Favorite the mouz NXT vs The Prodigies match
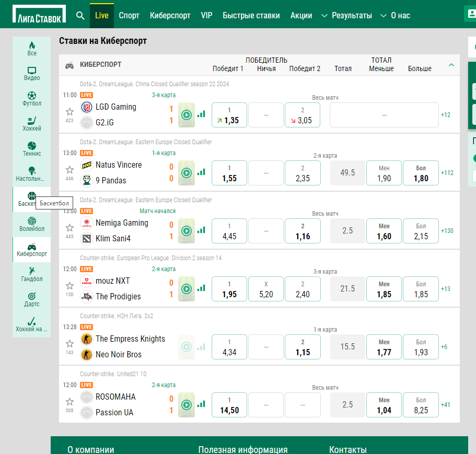Screen dimensions: 476x454 click(70, 286)
